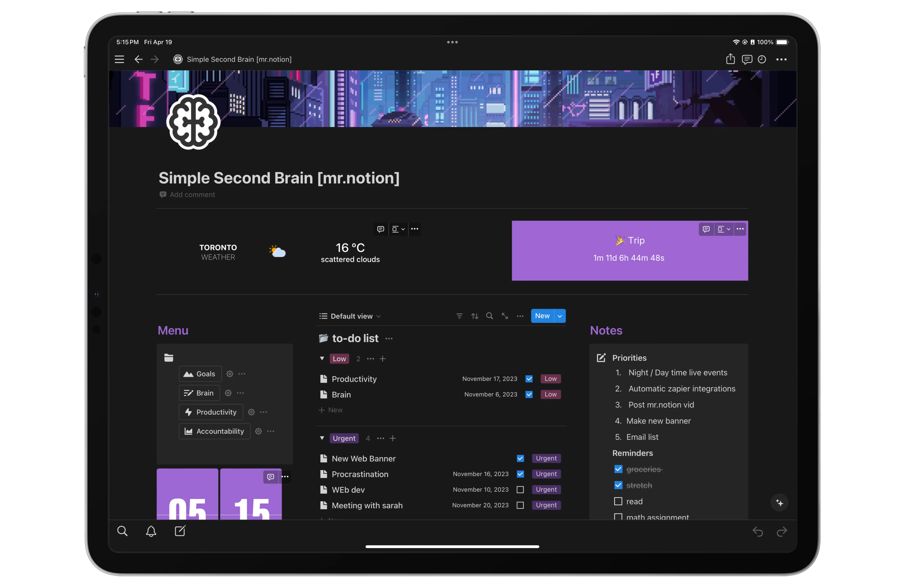Click the filter icon in to-do toolbar
This screenshot has width=905, height=588.
(x=459, y=316)
